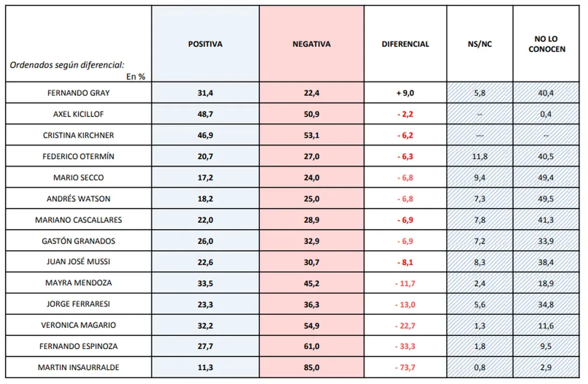Select the CRISTINA KIRCHNER name cell
This screenshot has width=588, height=384.
[78, 135]
